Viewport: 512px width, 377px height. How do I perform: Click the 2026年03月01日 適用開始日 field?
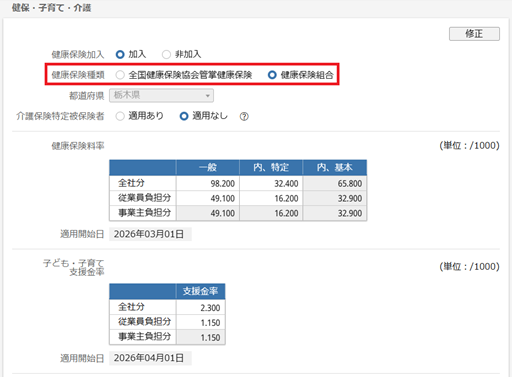[x=150, y=234]
